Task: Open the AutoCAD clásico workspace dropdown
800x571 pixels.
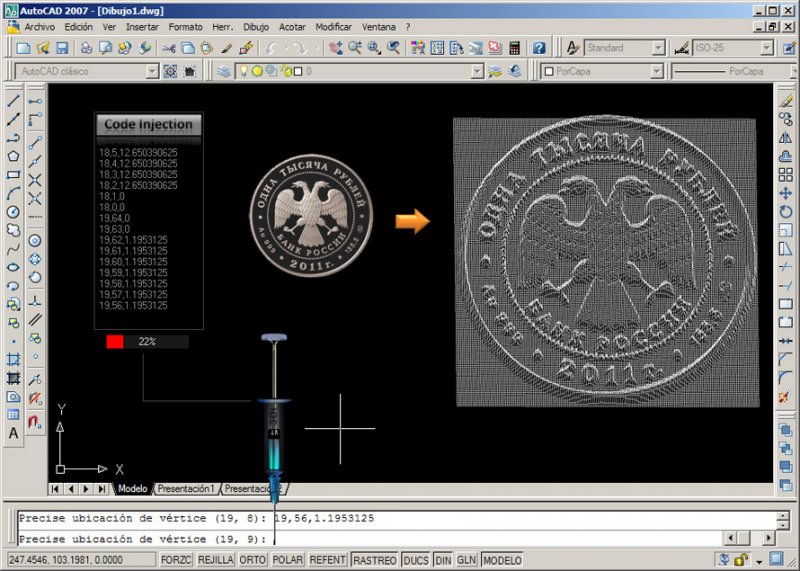Action: click(x=152, y=71)
